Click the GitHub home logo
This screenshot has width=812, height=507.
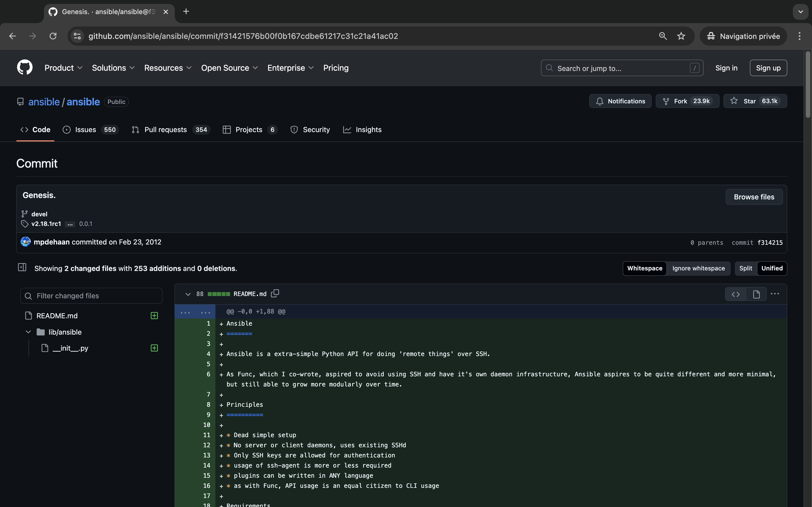(25, 67)
